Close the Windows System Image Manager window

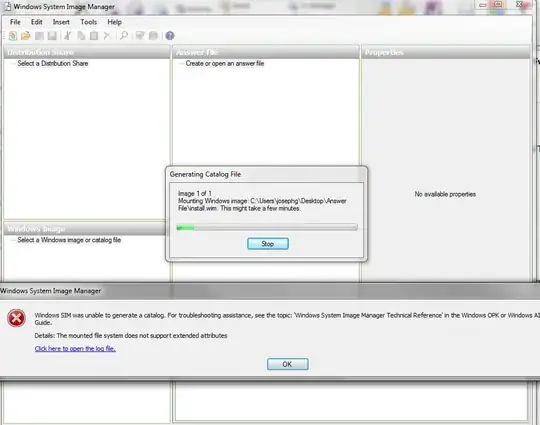click(x=519, y=4)
